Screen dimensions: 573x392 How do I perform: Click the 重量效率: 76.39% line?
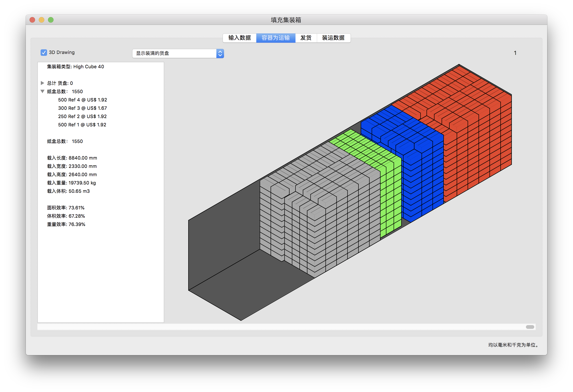click(x=66, y=224)
